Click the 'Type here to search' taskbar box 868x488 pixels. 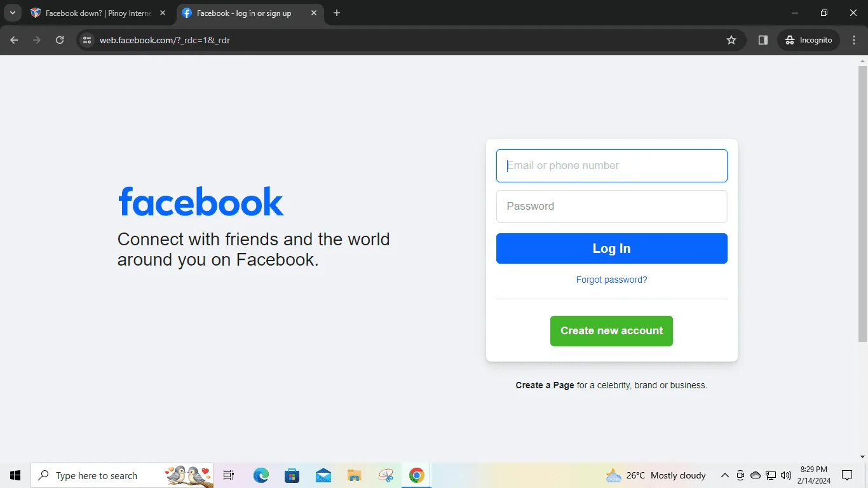click(x=122, y=475)
